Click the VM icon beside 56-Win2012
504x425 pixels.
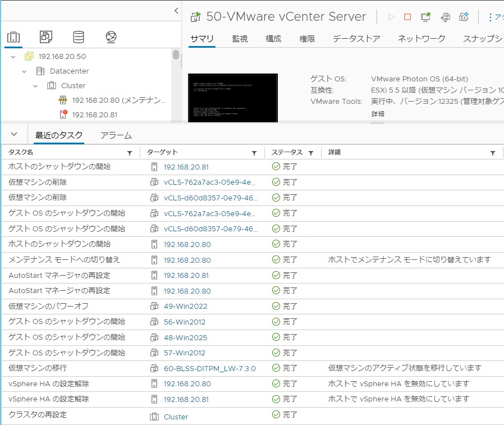tap(154, 322)
